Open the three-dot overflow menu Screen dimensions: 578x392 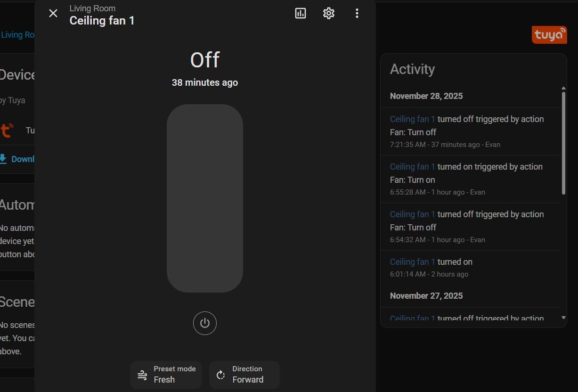point(357,13)
